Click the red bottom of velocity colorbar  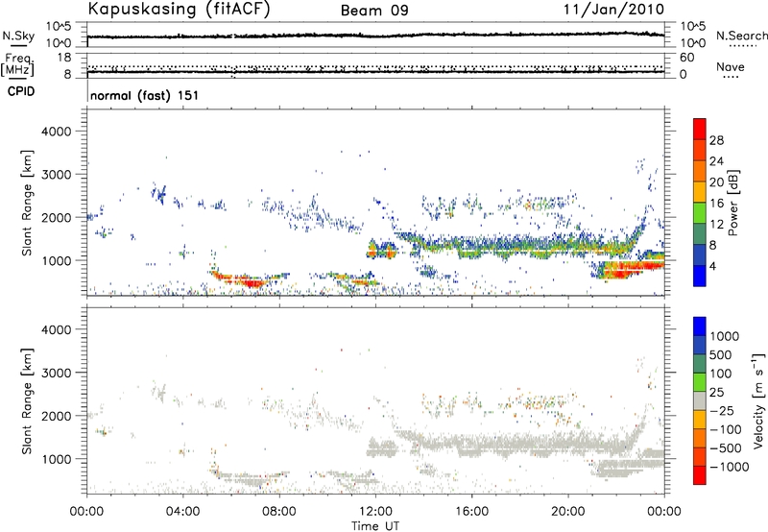click(700, 475)
